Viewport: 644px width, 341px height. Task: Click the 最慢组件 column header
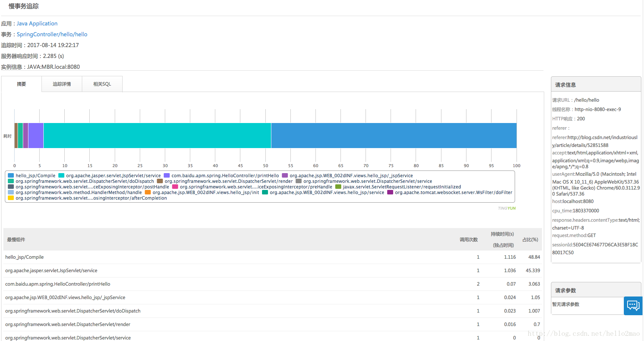tap(16, 240)
